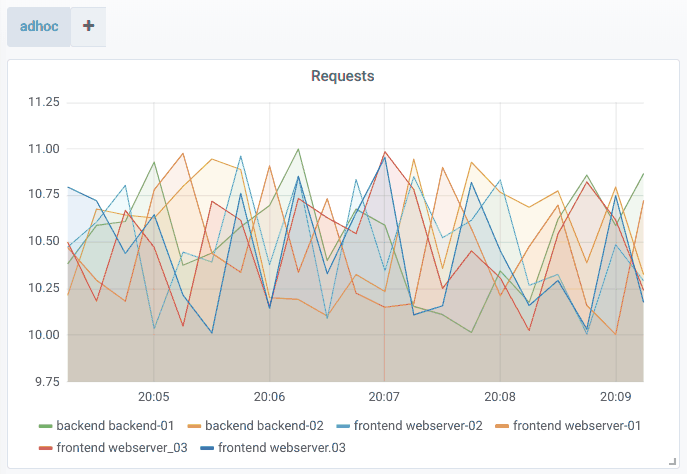Click the 11.00 y-axis value label
This screenshot has width=687, height=474.
[43, 149]
